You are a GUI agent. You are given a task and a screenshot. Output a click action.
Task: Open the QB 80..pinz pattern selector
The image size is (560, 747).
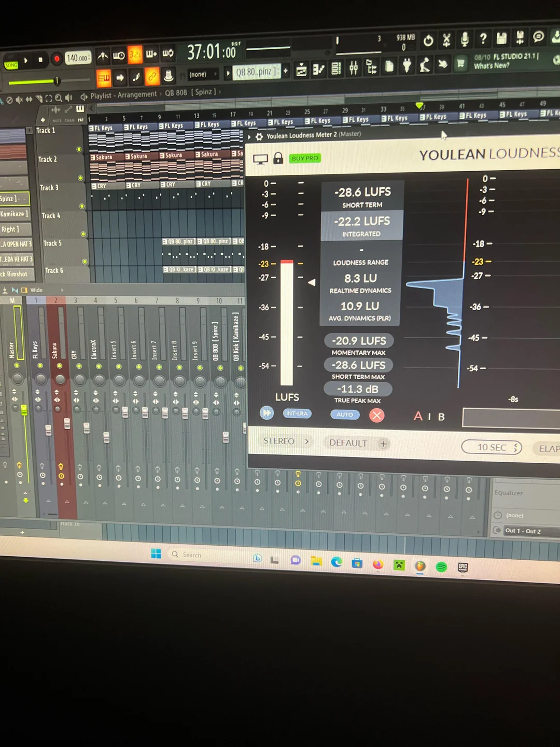pos(257,72)
